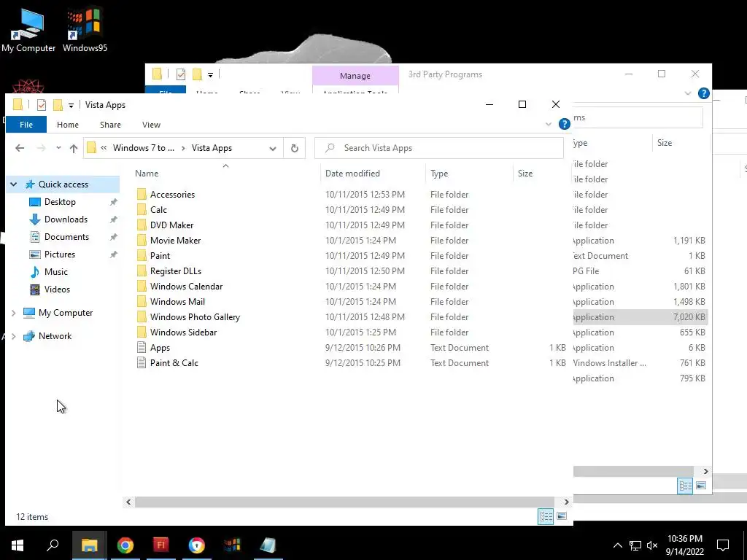Select the Windows Photo Gallery folder

click(x=195, y=317)
